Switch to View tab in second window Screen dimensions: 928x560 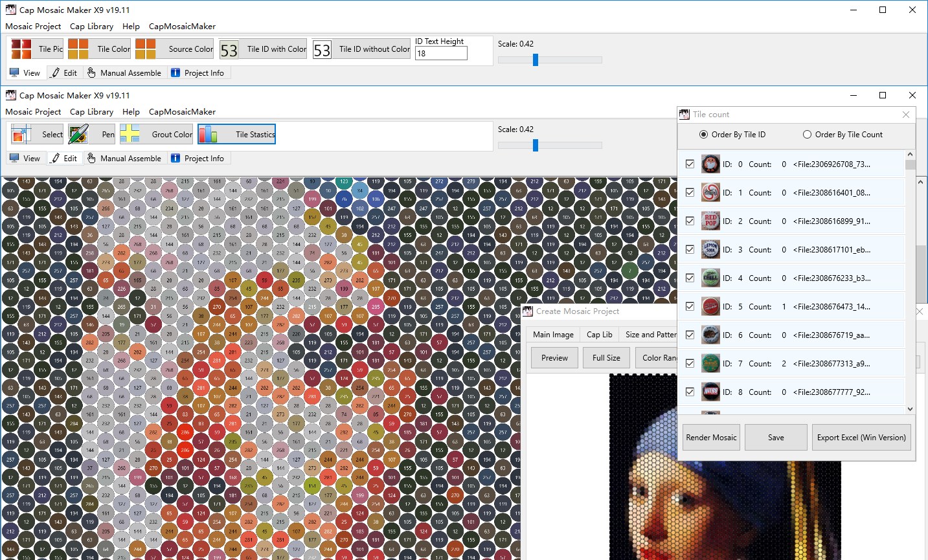pos(25,158)
